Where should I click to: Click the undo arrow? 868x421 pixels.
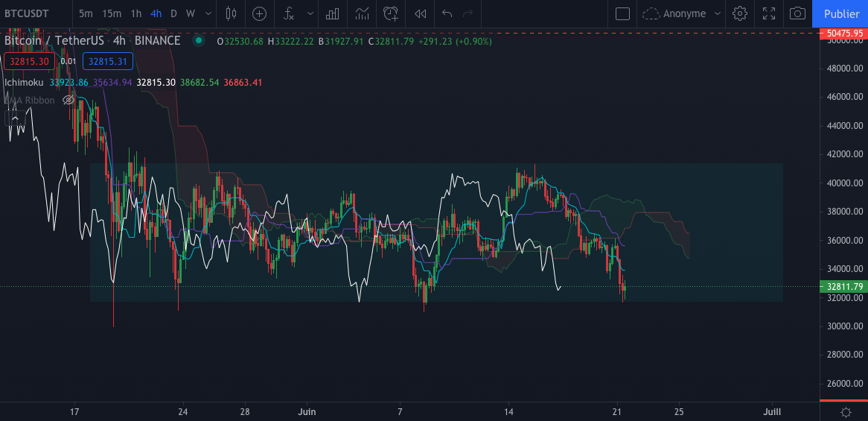[x=447, y=13]
